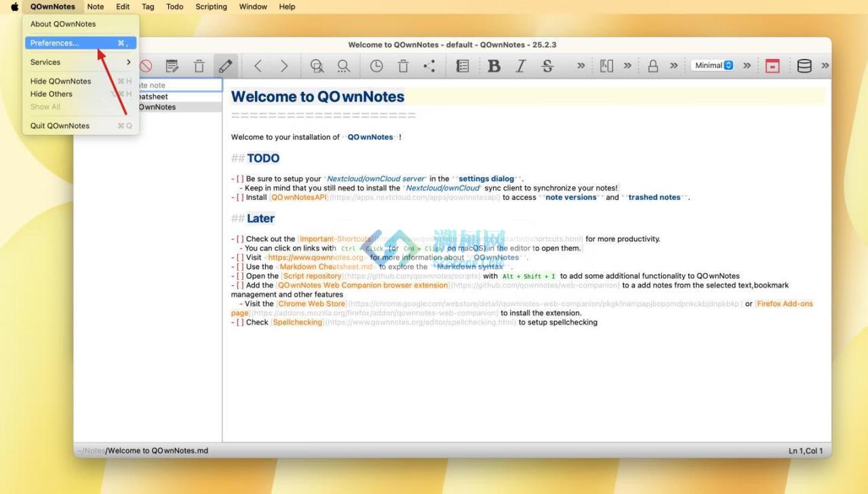Open the Note menu in menu bar
The width and height of the screenshot is (868, 494).
(96, 7)
